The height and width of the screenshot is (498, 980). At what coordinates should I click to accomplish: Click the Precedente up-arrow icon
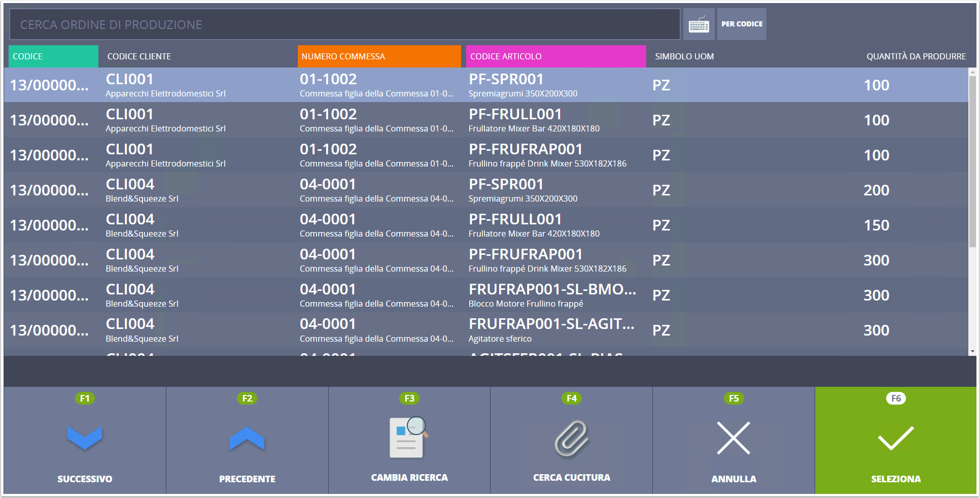click(x=247, y=438)
